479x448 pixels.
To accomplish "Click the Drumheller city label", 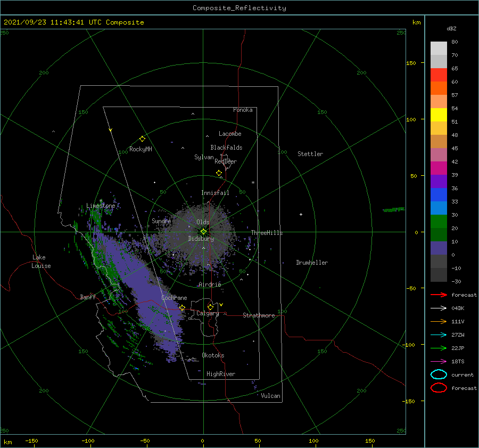I will pyautogui.click(x=312, y=263).
